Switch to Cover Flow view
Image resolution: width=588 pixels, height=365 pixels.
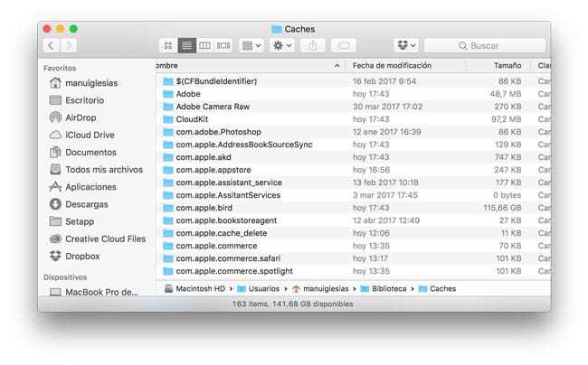point(223,46)
